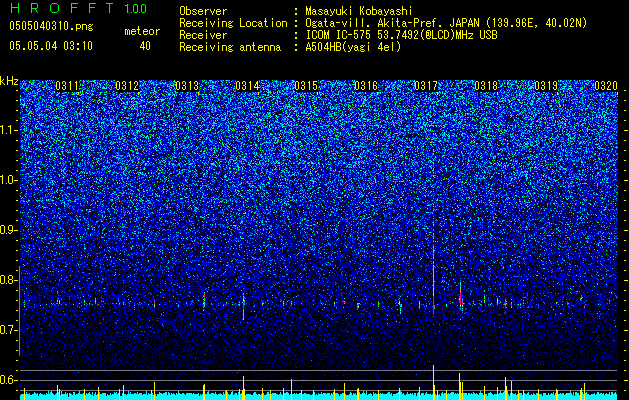
Task: Click the tallest yellow power spike at 0317
Action: pyautogui.click(x=434, y=382)
